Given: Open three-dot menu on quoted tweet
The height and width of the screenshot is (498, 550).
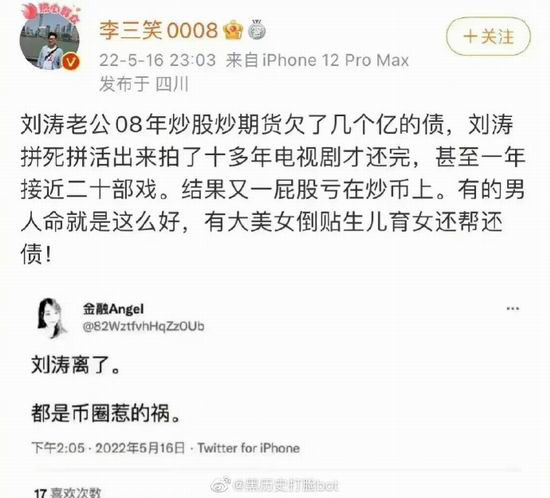Looking at the screenshot, I should point(512,309).
